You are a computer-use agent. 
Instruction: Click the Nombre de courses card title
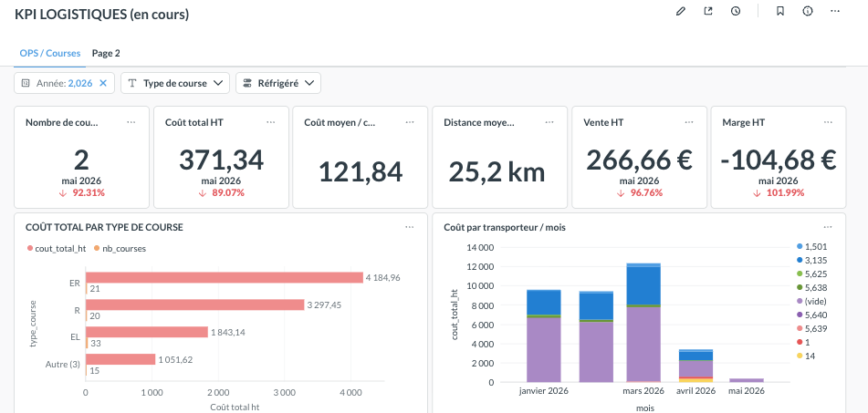(62, 123)
